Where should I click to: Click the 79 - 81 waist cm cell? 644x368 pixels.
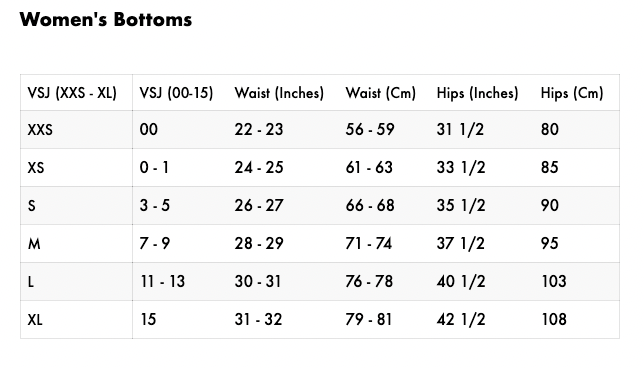(x=369, y=320)
